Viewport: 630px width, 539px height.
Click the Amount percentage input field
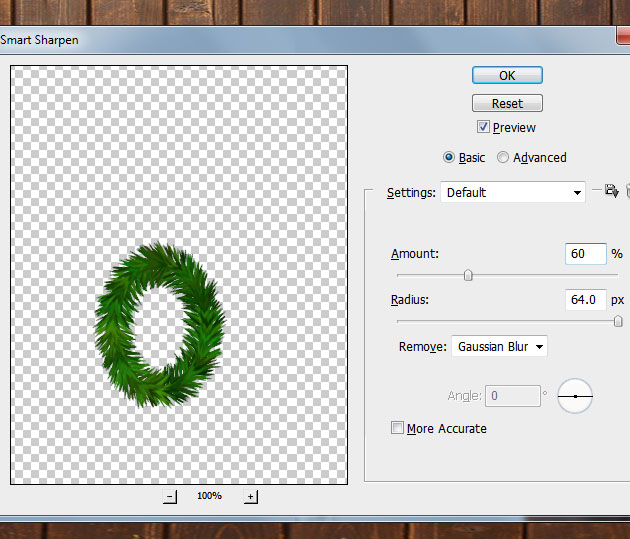pos(585,254)
